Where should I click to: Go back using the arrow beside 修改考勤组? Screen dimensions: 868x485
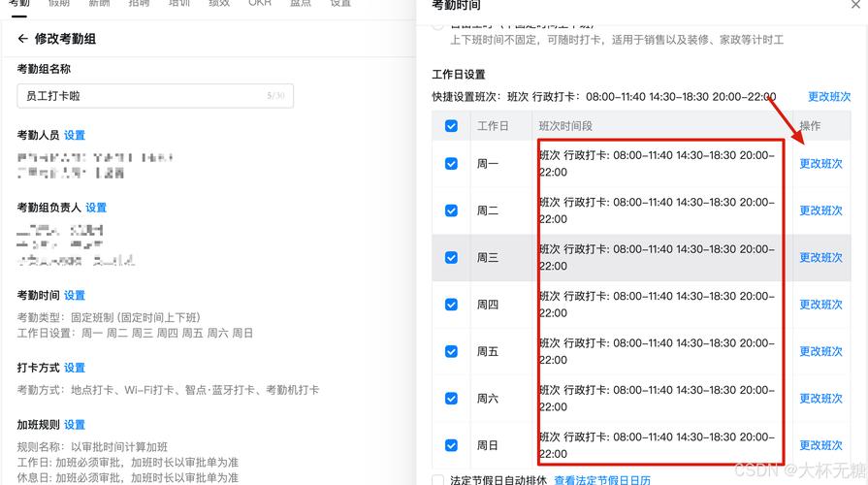22,38
